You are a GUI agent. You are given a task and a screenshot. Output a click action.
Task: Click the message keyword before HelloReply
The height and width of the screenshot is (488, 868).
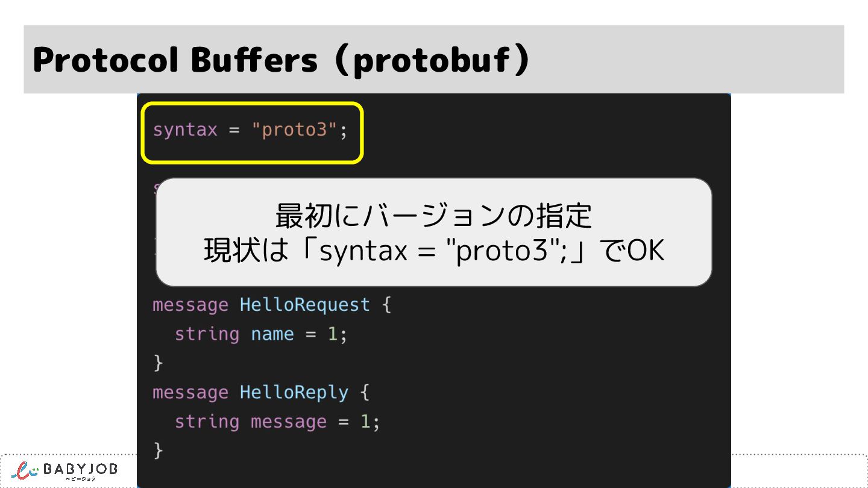[190, 392]
